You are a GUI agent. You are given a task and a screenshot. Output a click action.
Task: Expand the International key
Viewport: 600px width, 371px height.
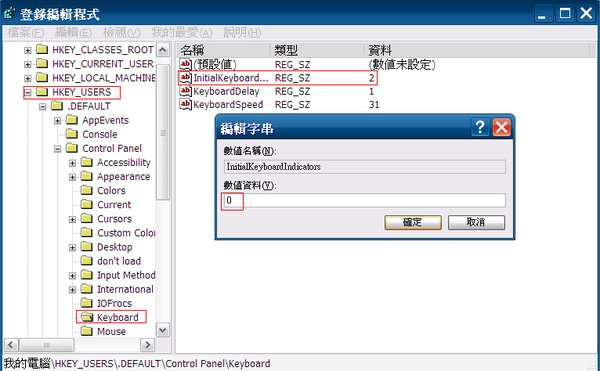pos(72,290)
